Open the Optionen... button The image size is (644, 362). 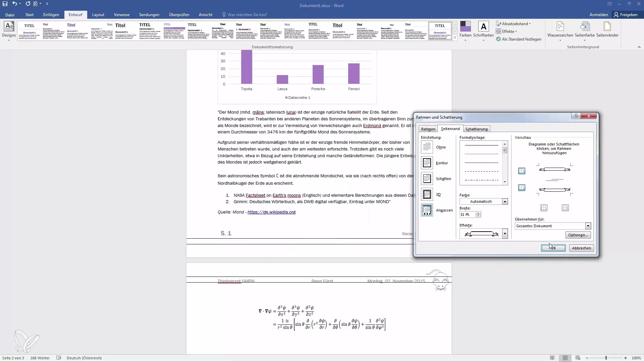click(578, 235)
